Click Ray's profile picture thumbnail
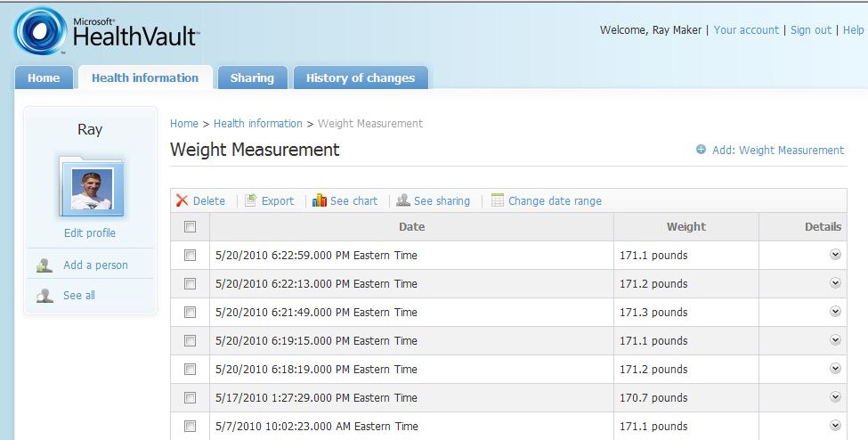Image resolution: width=868 pixels, height=440 pixels. [x=92, y=189]
